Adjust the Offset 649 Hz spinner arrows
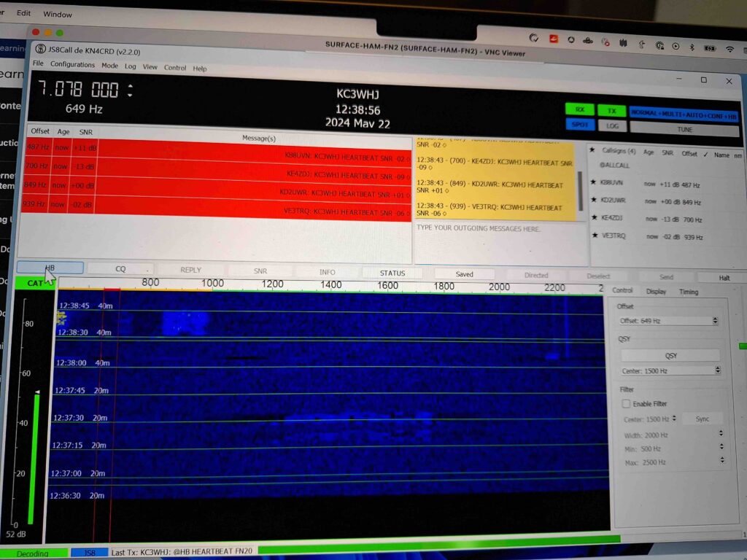Viewport: 747px width, 560px height. click(715, 321)
